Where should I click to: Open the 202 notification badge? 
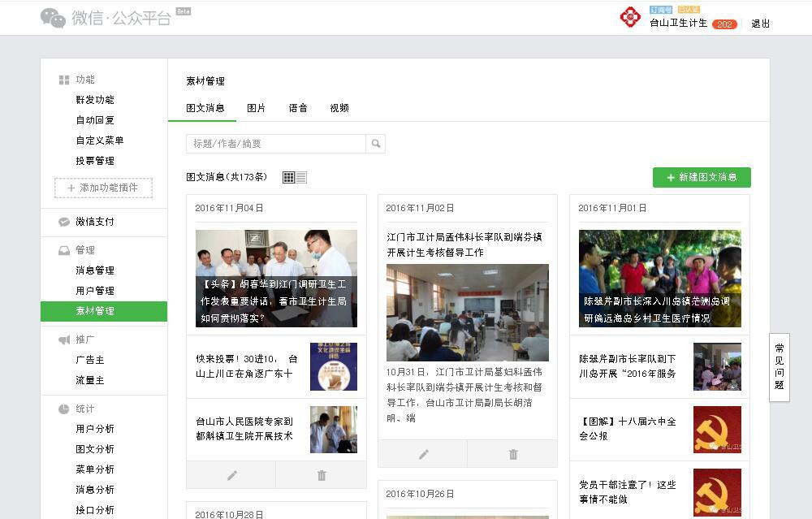point(723,24)
